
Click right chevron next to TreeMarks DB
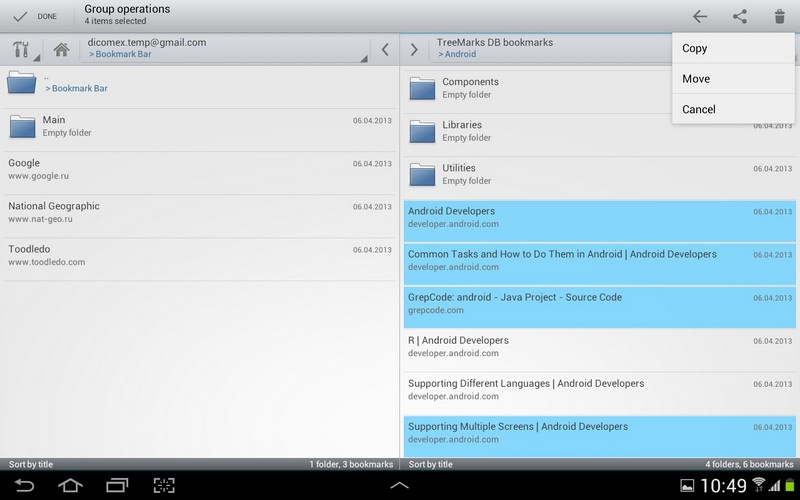coord(414,49)
